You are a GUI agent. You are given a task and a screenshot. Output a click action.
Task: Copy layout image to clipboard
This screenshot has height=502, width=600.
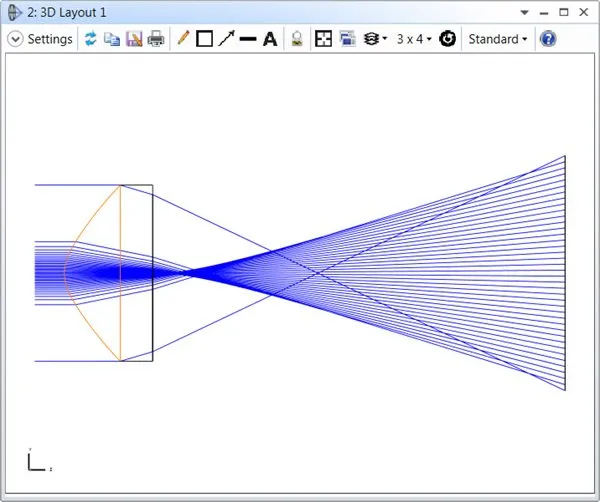[x=112, y=39]
